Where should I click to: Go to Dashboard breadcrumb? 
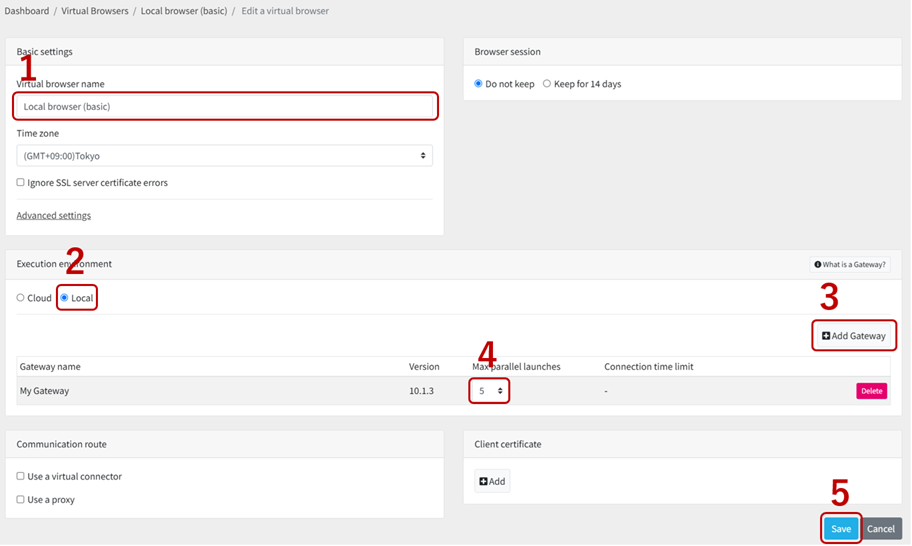(x=27, y=10)
